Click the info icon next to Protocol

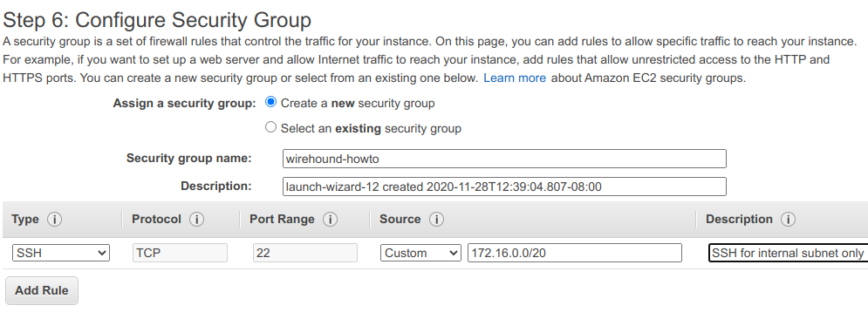[196, 220]
